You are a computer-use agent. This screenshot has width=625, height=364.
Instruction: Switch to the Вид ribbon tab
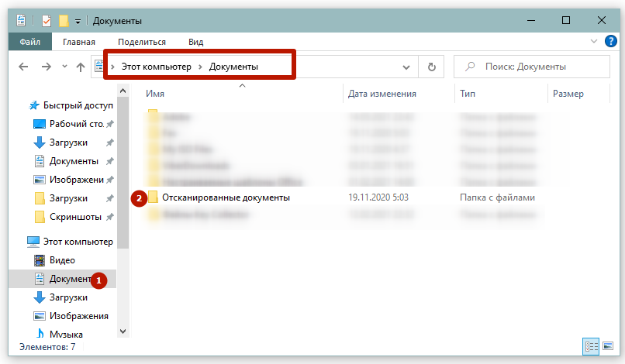(x=195, y=42)
